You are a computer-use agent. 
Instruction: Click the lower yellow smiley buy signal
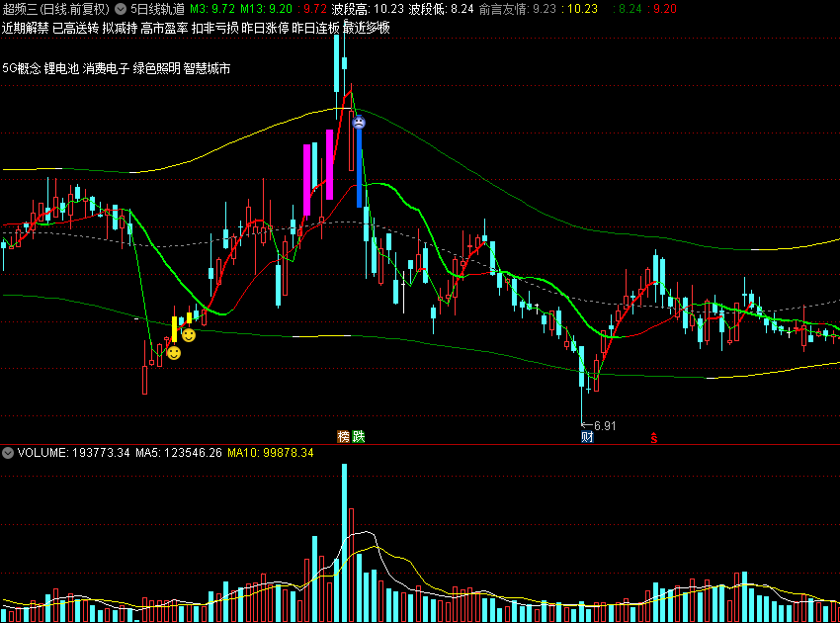click(174, 353)
